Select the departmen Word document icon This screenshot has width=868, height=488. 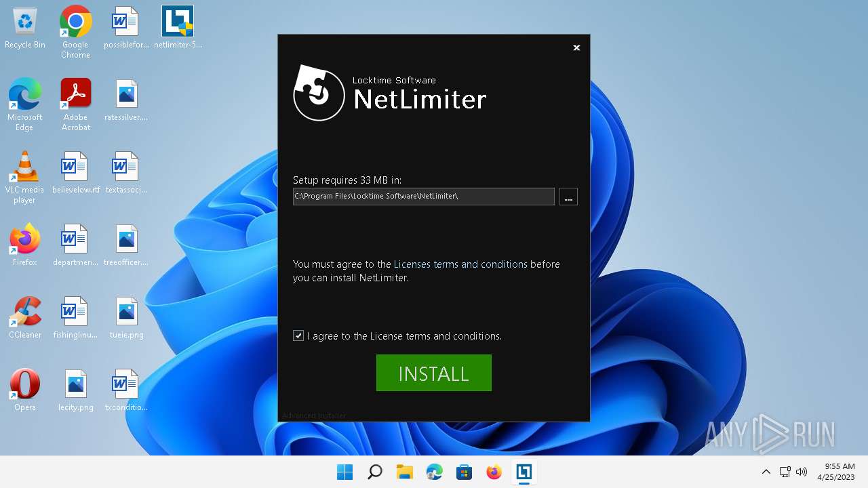click(75, 246)
